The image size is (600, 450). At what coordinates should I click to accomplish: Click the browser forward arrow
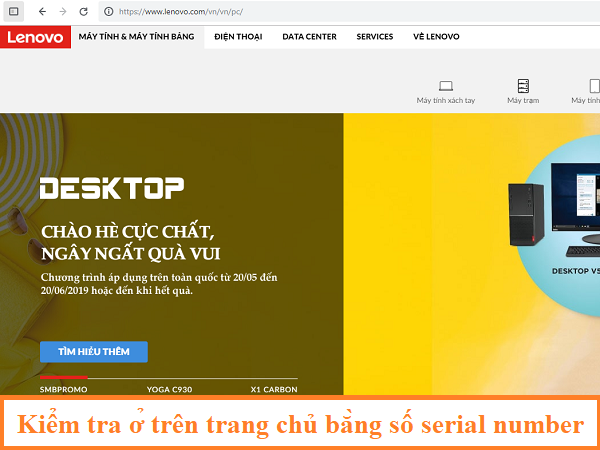[x=62, y=11]
